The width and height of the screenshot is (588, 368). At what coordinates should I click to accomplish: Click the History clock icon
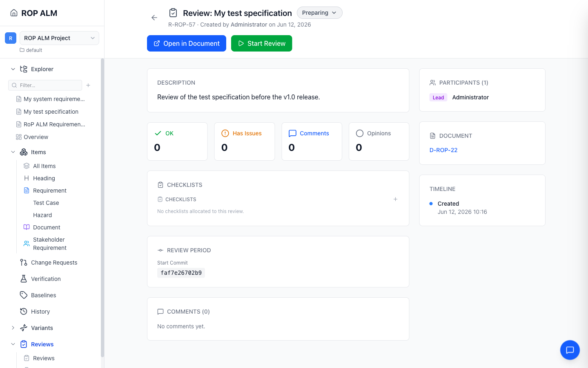[x=24, y=312]
